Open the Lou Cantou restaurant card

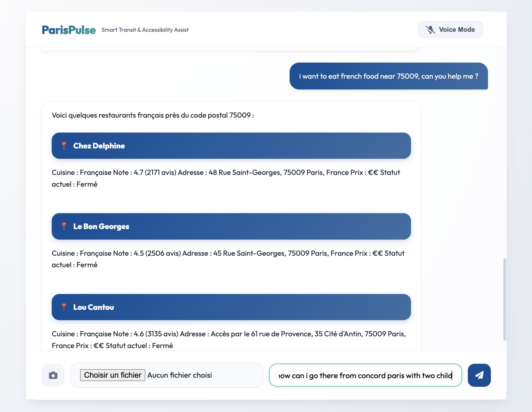[231, 307]
